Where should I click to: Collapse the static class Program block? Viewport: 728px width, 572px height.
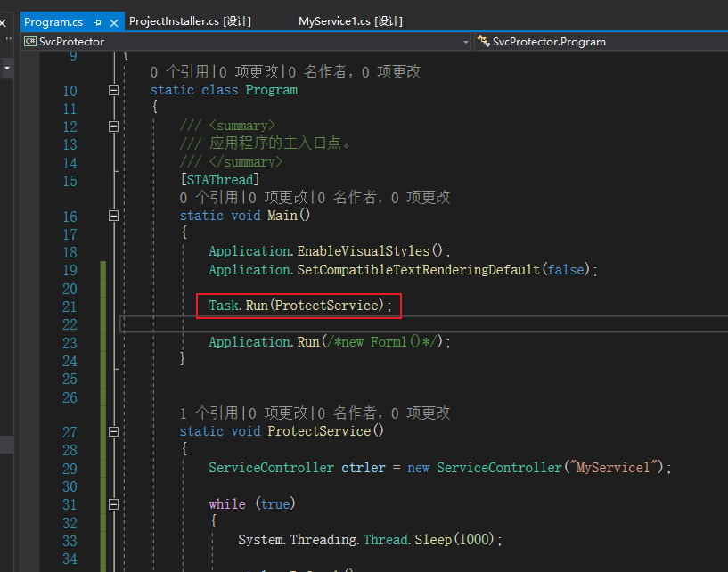point(113,90)
